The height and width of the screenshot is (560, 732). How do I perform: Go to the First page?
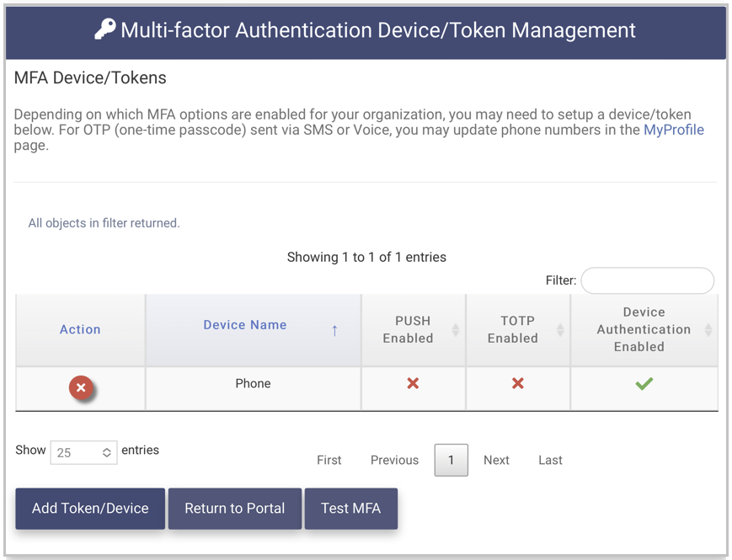coord(329,461)
